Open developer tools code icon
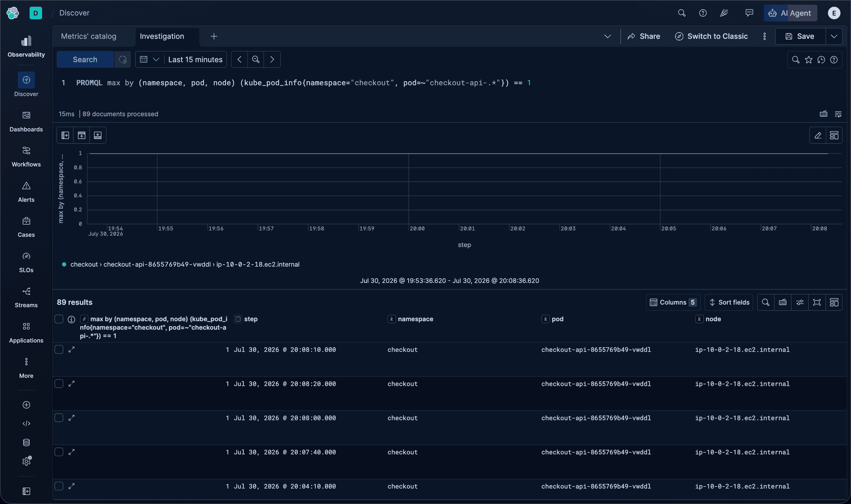Screen dimensions: 851x504 tap(26, 423)
